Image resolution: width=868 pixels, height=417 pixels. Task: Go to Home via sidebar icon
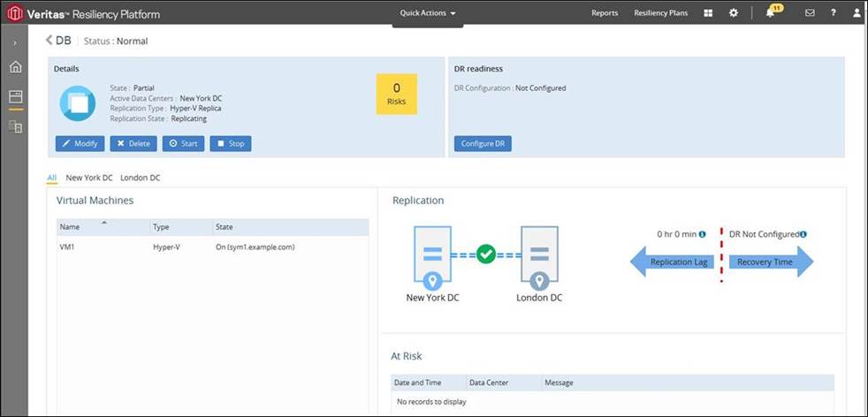click(15, 67)
